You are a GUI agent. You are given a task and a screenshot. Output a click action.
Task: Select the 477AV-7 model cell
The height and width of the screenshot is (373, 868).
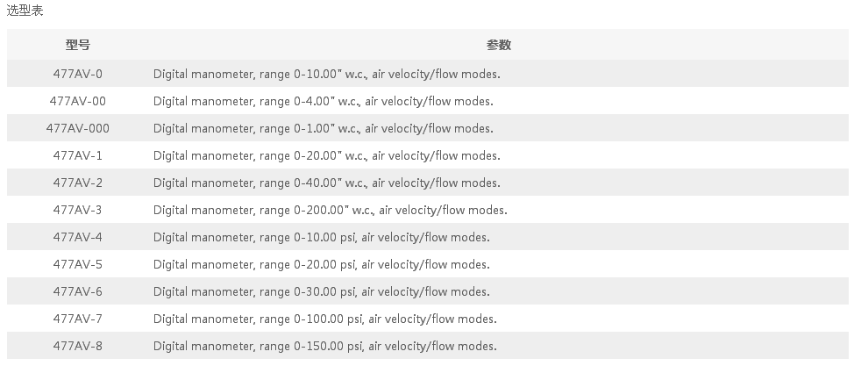click(x=77, y=319)
